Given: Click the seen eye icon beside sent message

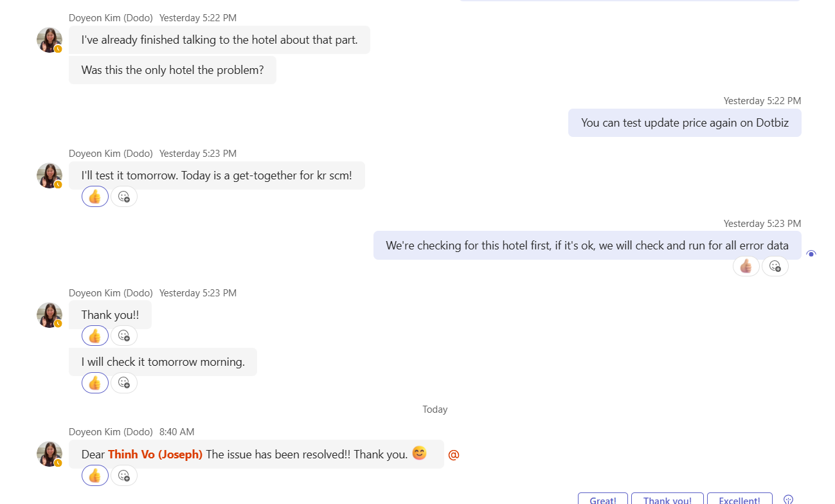Looking at the screenshot, I should click(x=811, y=254).
